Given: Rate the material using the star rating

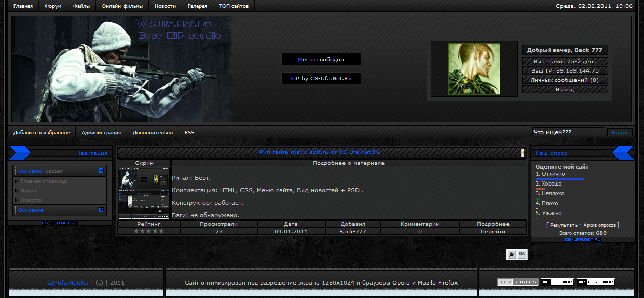Looking at the screenshot, I should (x=149, y=232).
